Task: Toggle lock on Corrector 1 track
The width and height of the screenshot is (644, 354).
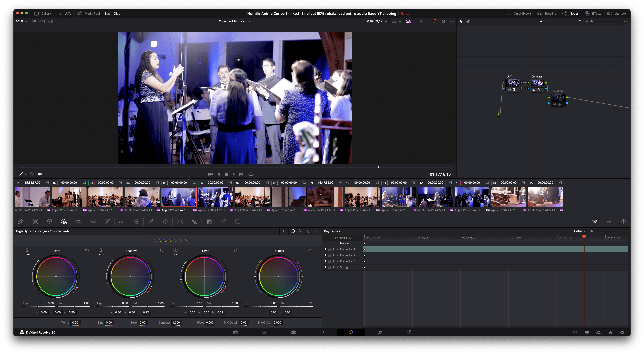Action: coord(329,249)
